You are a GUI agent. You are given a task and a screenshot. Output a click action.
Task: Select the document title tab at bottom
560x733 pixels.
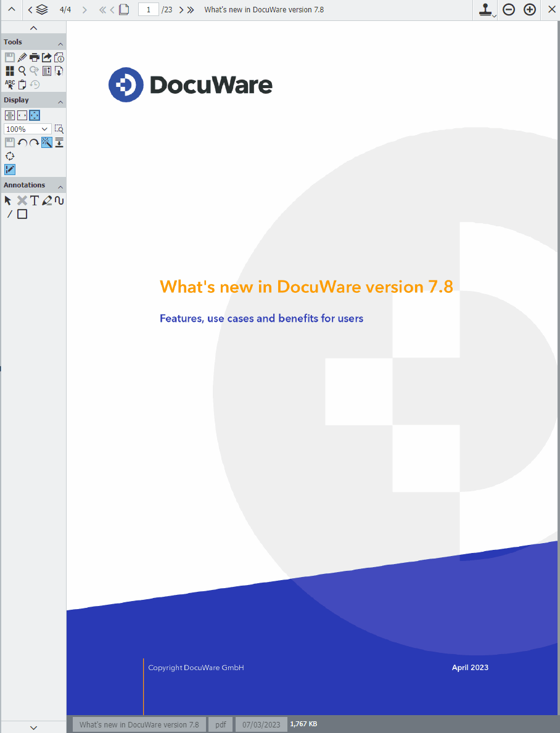pyautogui.click(x=138, y=724)
